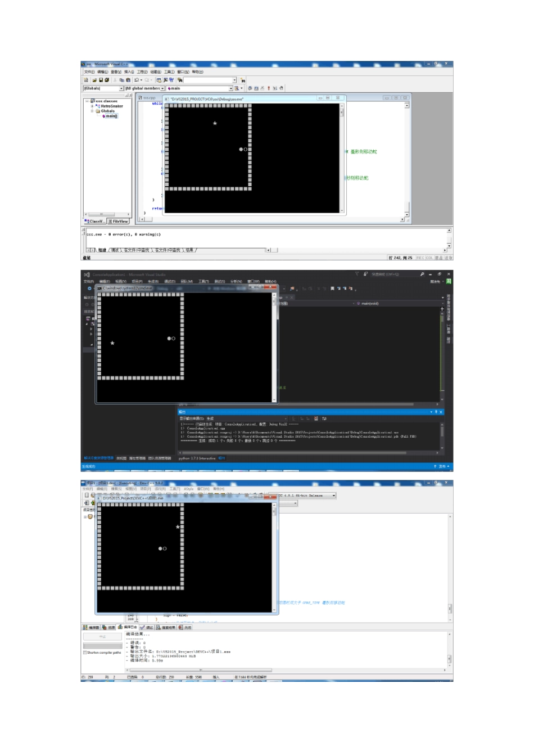Image resolution: width=534 pixels, height=756 pixels.
Task: Switch to 团队资源管理器 tab in Visual Studio
Action: (160, 458)
